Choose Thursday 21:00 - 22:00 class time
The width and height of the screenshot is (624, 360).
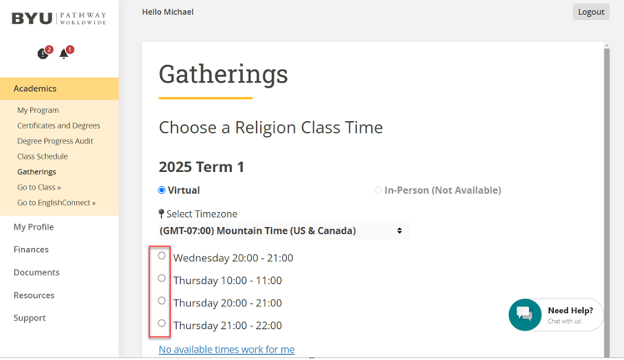tap(162, 323)
